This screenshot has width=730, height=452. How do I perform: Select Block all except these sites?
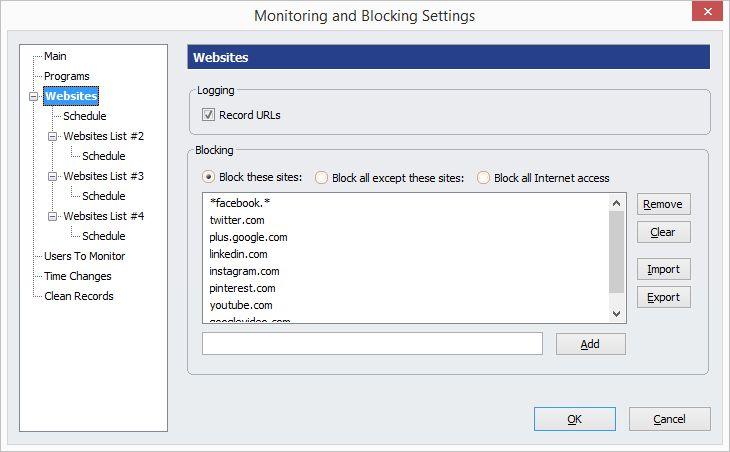coord(321,178)
